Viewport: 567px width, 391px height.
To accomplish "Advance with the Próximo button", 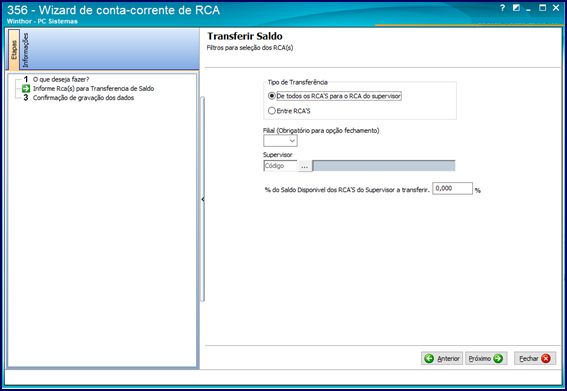I will pyautogui.click(x=486, y=358).
